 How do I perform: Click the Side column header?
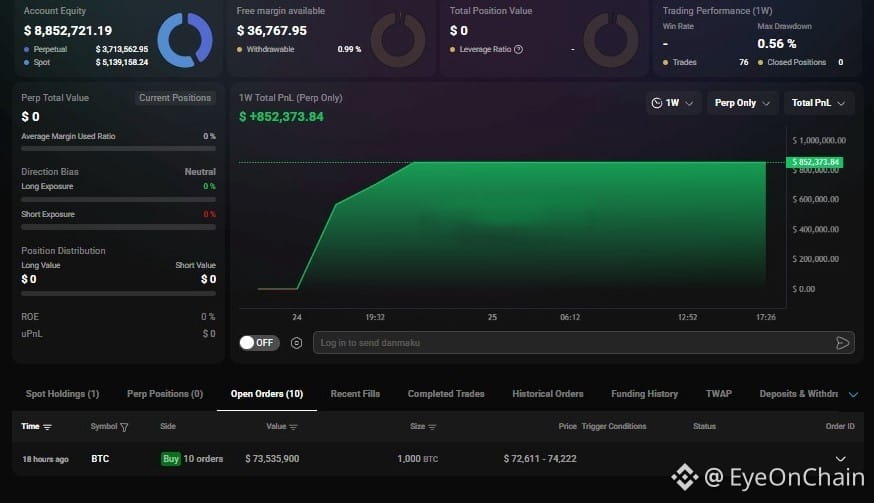pyautogui.click(x=168, y=427)
